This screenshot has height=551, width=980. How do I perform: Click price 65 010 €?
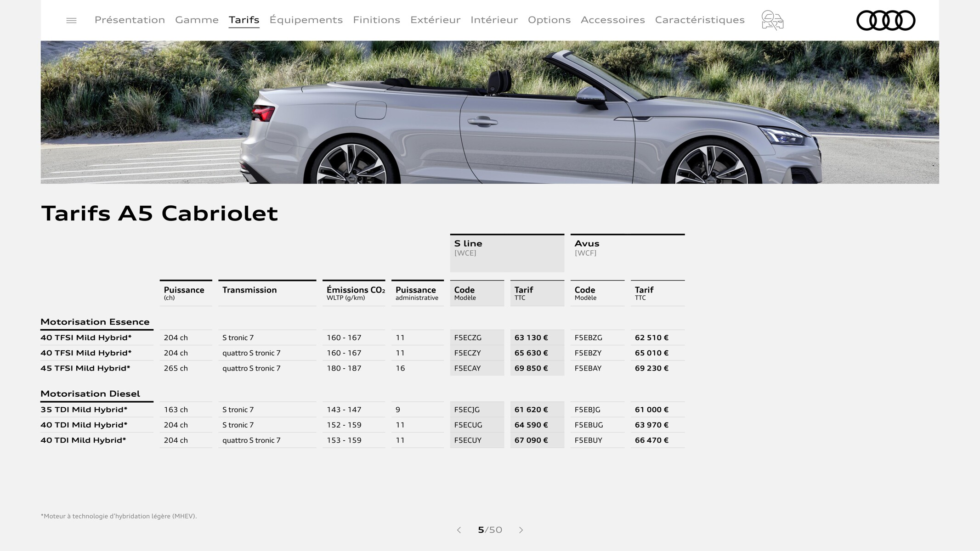point(651,353)
